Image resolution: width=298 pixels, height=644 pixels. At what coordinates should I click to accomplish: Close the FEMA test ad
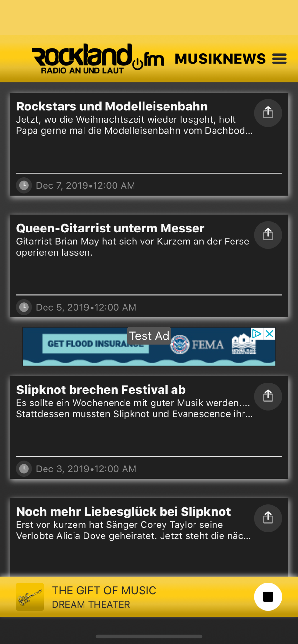pos(270,334)
